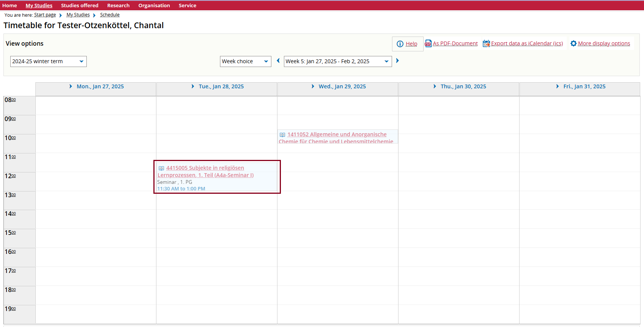This screenshot has height=327, width=644.
Task: Click the 08:00 time label
Action: coord(10,100)
